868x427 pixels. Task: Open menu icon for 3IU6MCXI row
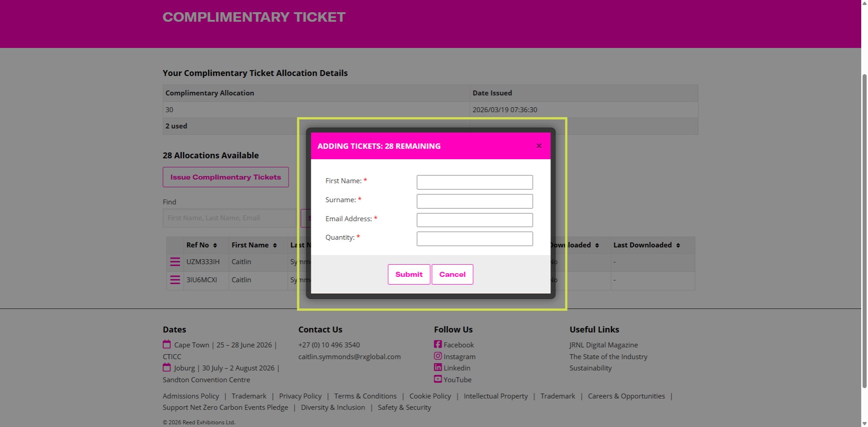click(x=175, y=280)
